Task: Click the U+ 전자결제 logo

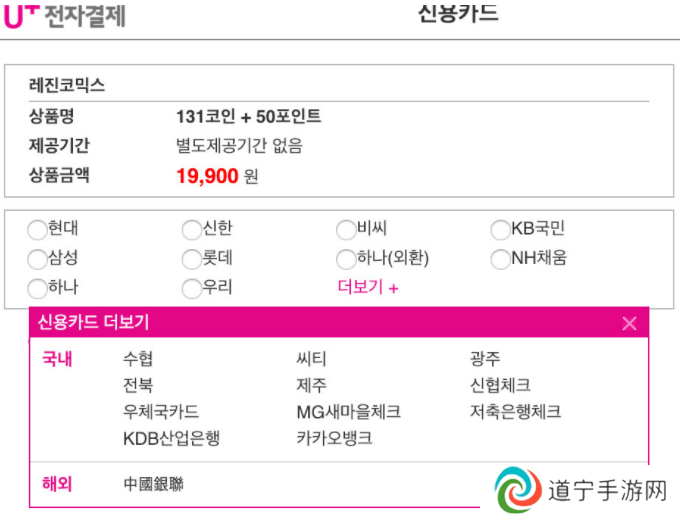Action: (x=65, y=17)
